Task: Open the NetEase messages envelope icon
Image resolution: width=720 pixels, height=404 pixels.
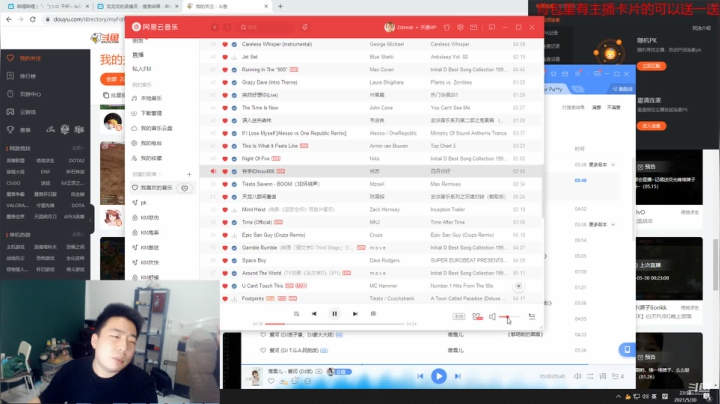Action: point(473,28)
